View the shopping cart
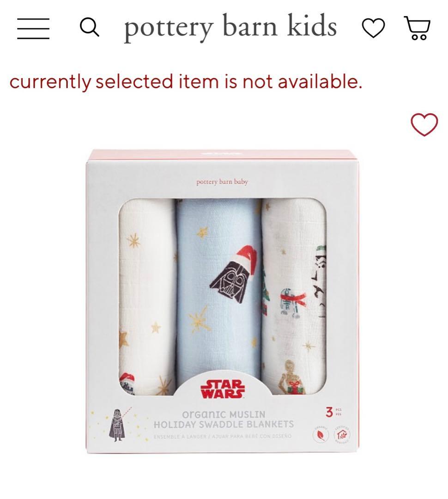The width and height of the screenshot is (448, 499). coord(418,28)
